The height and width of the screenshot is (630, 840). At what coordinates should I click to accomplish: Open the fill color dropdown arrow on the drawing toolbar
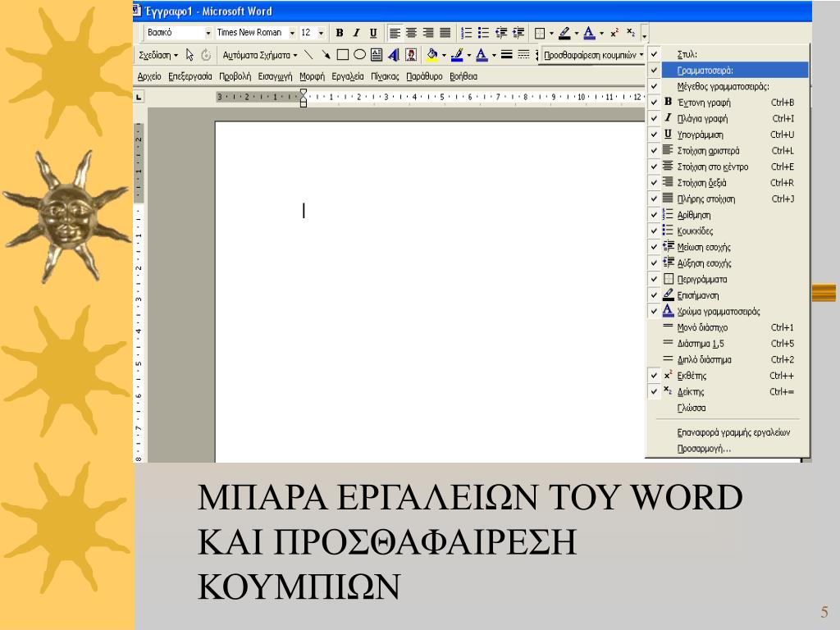(x=444, y=55)
